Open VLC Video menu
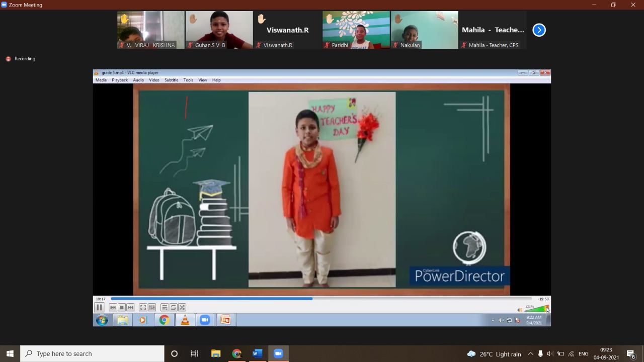Screen dimensions: 644x362 (x=154, y=80)
